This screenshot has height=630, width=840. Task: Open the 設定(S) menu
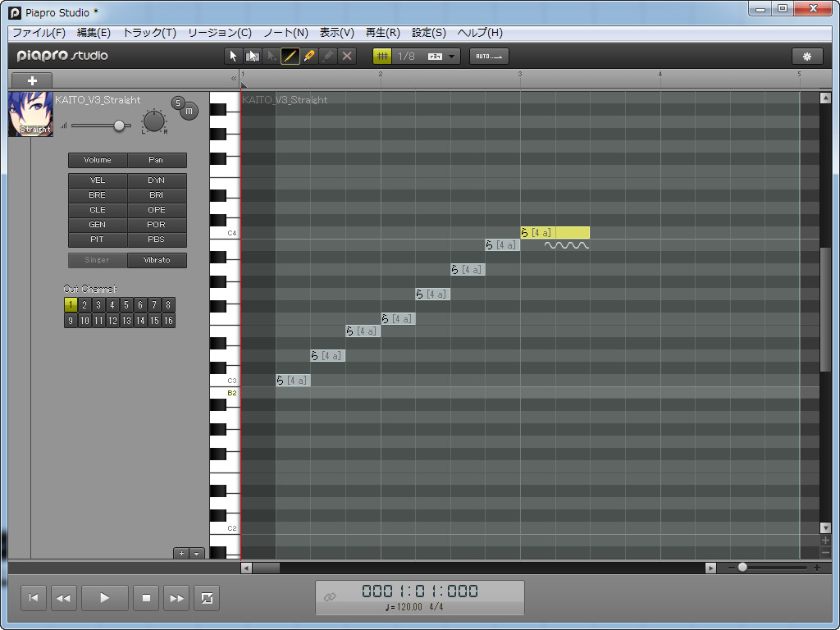coord(428,33)
